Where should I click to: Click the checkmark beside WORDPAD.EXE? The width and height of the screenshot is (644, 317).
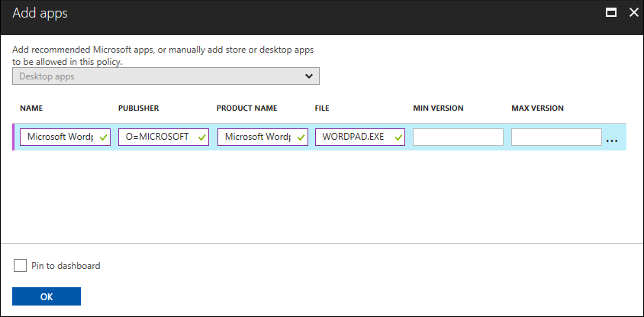click(x=398, y=137)
